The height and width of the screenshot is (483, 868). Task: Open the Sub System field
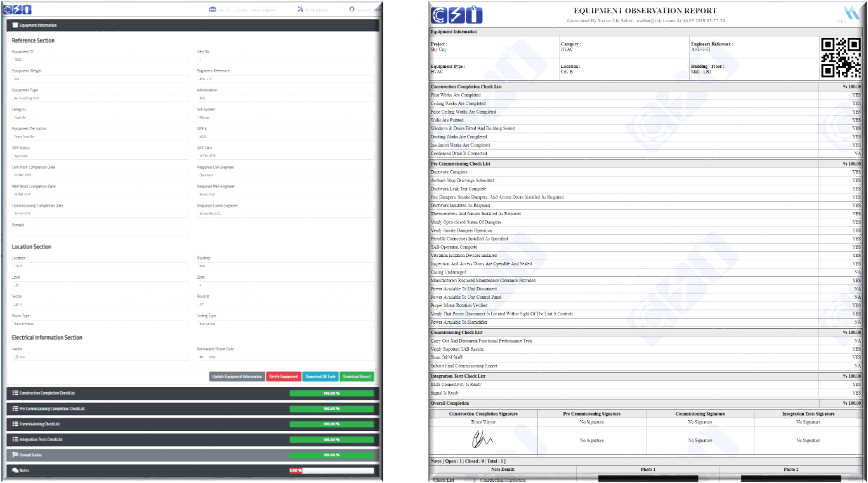[x=286, y=117]
